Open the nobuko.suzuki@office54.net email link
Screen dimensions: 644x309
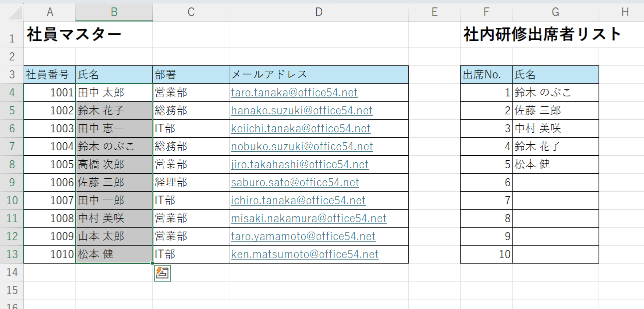[x=302, y=147]
